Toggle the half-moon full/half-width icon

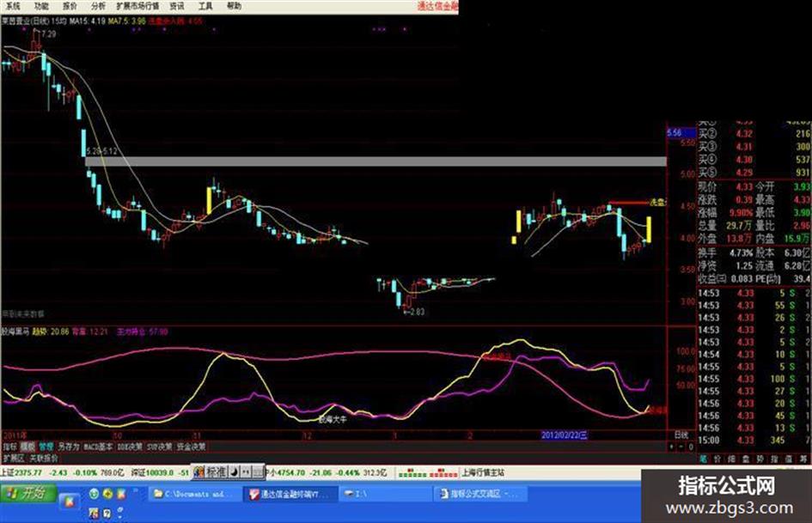point(234,472)
